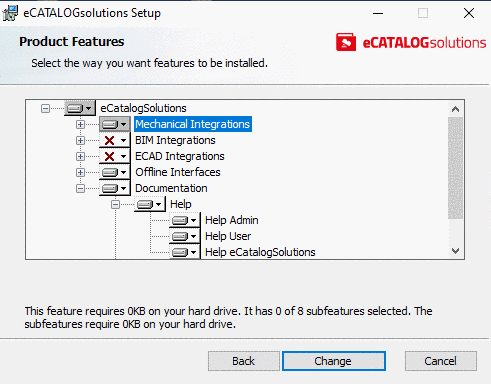Select the Documentation feature
Viewport: 491px width, 384px height.
pos(171,188)
